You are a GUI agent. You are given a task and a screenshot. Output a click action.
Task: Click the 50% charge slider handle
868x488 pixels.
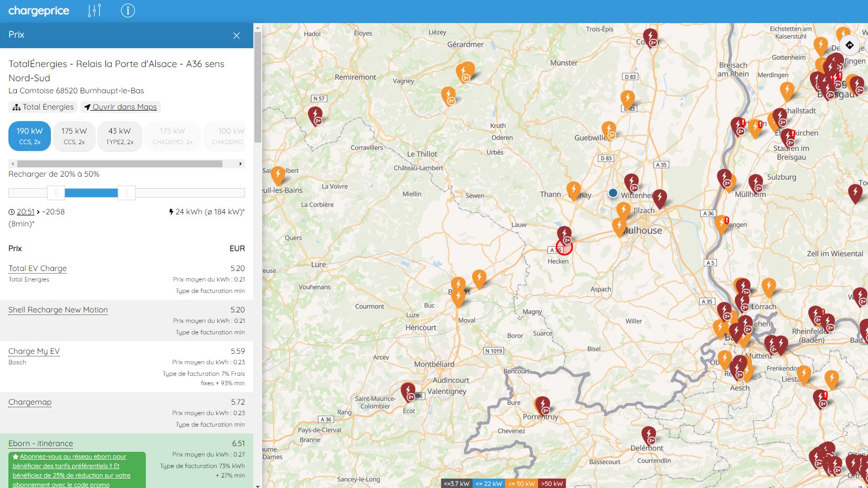click(126, 193)
